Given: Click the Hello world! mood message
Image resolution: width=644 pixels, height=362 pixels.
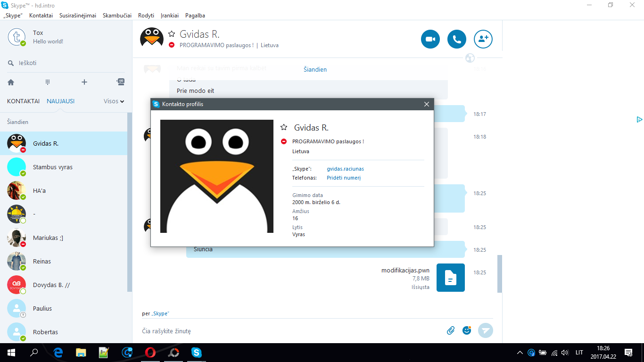Looking at the screenshot, I should click(x=48, y=41).
